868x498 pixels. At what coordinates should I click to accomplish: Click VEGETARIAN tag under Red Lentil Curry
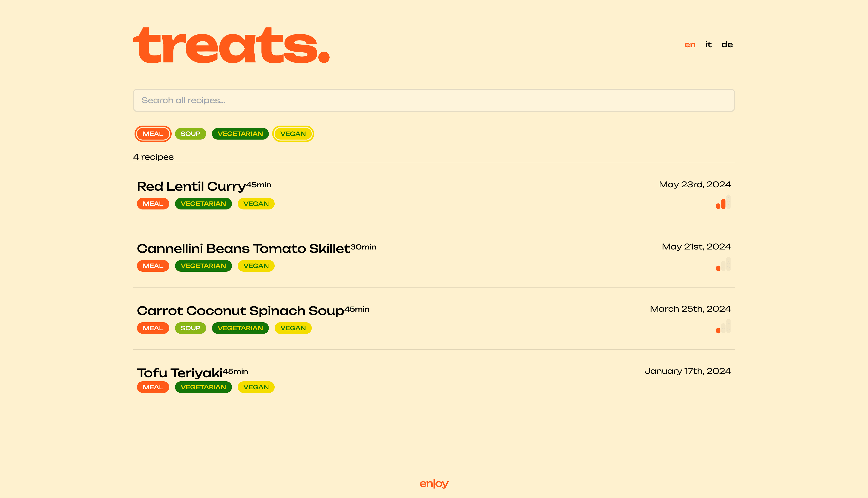[x=203, y=204]
